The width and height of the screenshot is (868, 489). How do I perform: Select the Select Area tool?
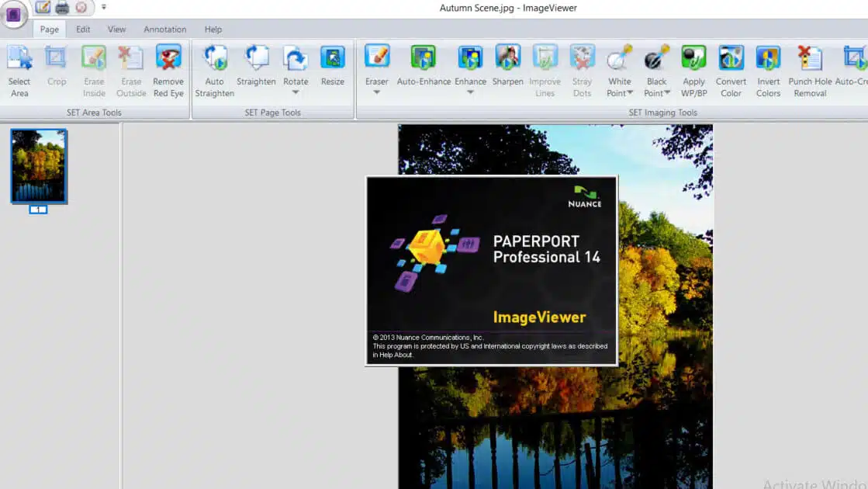tap(19, 71)
